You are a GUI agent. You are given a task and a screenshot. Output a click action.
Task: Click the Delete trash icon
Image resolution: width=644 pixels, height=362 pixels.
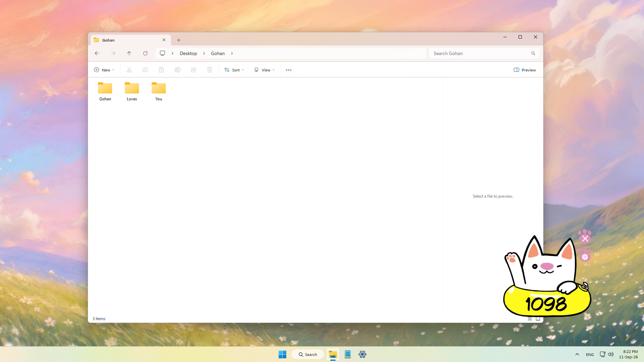click(210, 70)
